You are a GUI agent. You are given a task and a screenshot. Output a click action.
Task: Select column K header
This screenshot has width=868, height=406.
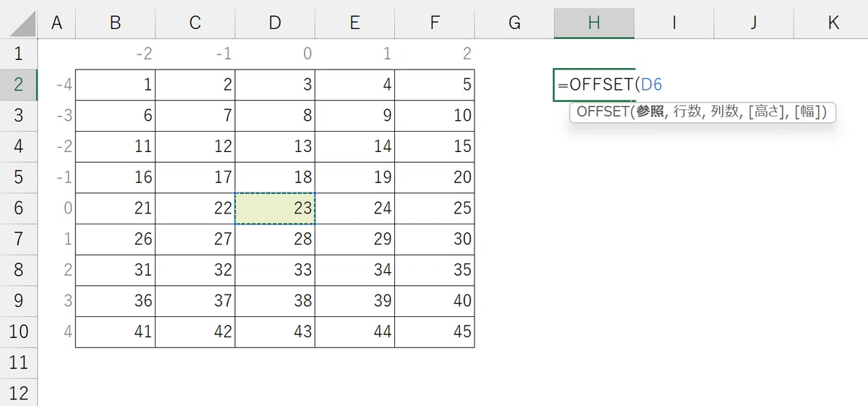pos(833,23)
